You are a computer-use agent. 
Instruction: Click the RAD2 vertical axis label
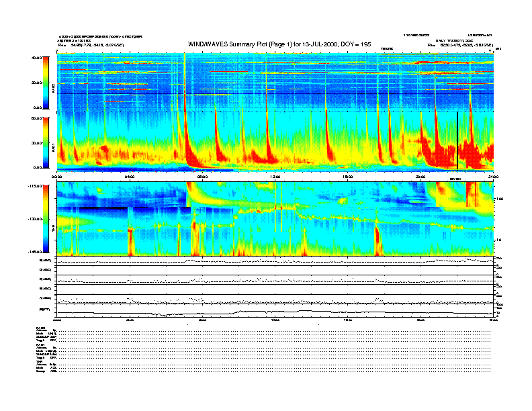[x=53, y=89]
